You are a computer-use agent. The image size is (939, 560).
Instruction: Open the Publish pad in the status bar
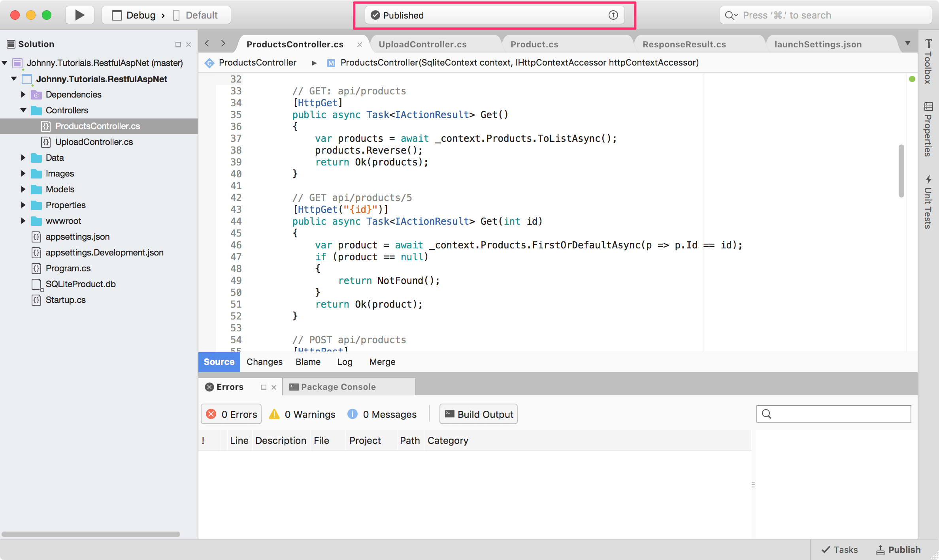(x=898, y=550)
